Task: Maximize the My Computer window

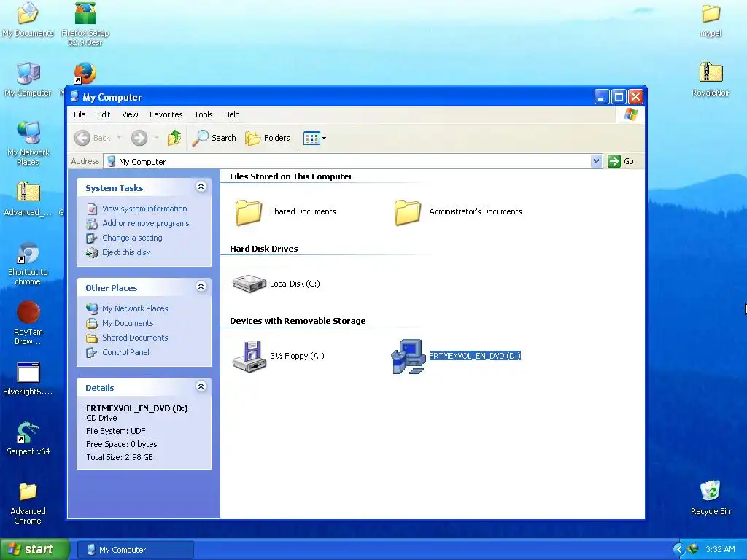Action: (619, 97)
